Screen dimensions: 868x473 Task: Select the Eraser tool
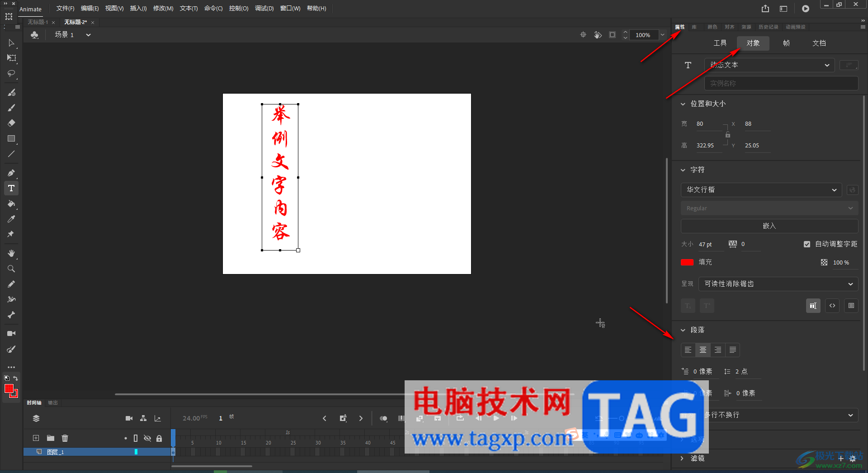(11, 123)
